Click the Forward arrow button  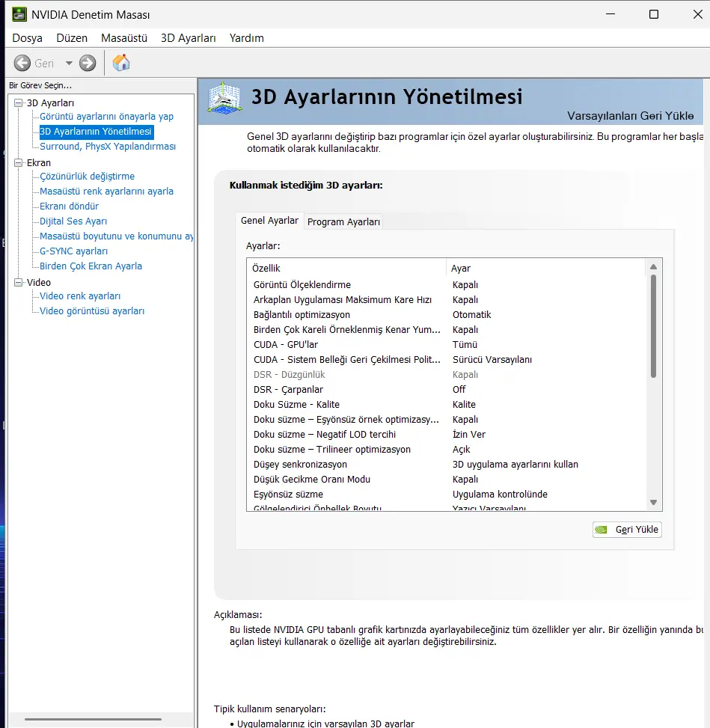(x=88, y=63)
